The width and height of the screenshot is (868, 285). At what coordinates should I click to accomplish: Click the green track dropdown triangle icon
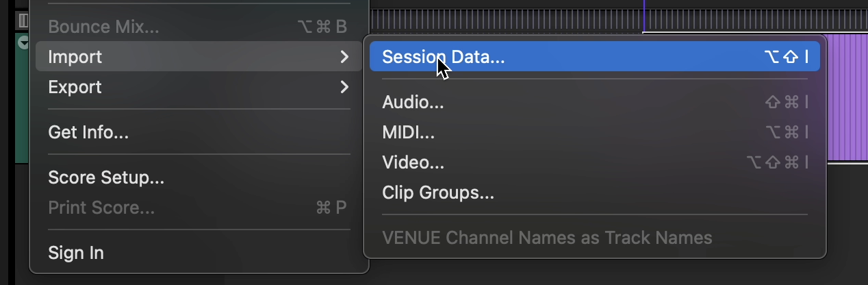click(x=23, y=42)
